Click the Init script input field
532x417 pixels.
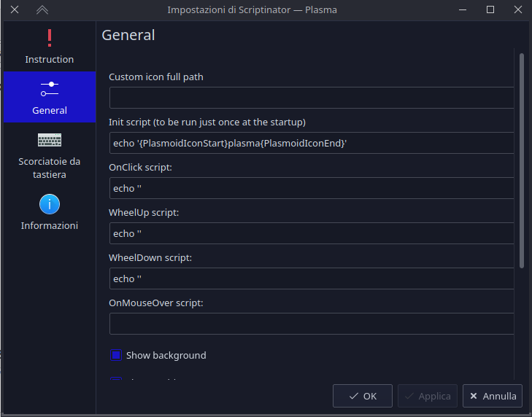[312, 143]
